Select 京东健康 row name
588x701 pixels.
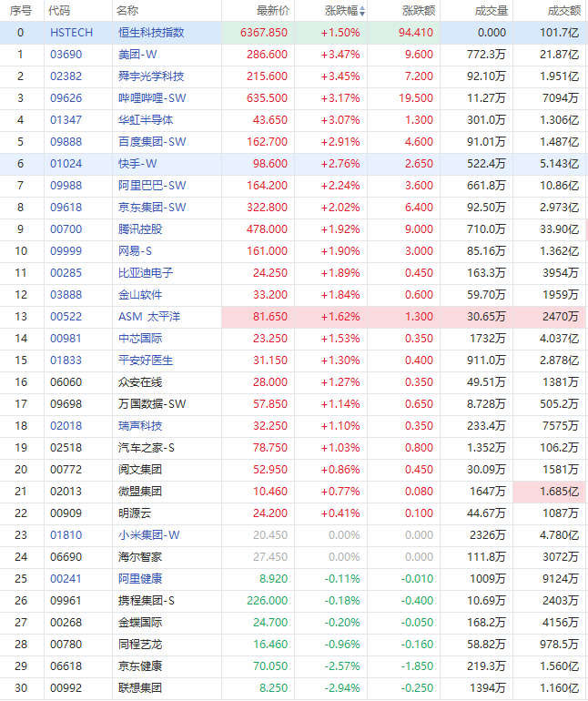140,666
